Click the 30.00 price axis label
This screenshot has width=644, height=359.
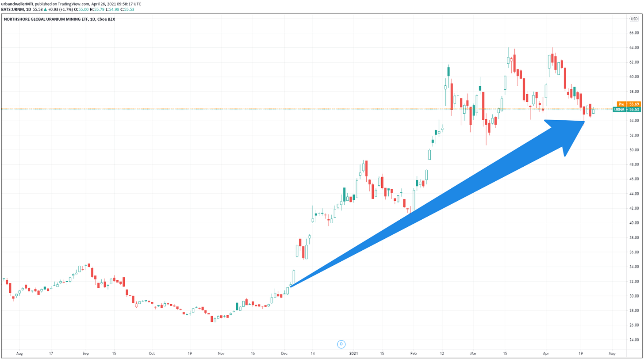point(634,296)
